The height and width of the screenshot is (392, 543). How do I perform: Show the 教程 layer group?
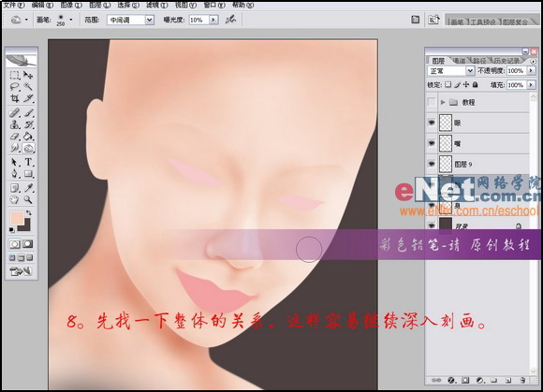[432, 102]
